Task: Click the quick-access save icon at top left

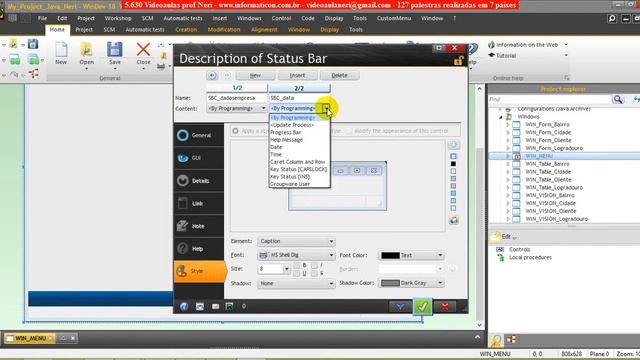Action: pyautogui.click(x=33, y=43)
